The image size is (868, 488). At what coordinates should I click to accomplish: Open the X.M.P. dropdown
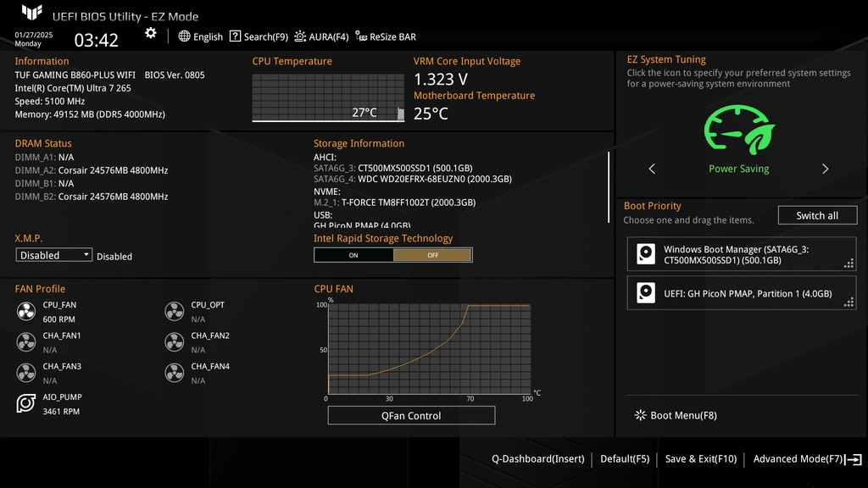[54, 255]
